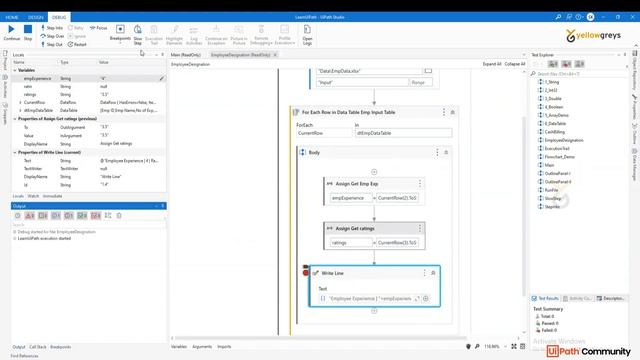Toggle warning messages filter in Output

tap(42, 216)
